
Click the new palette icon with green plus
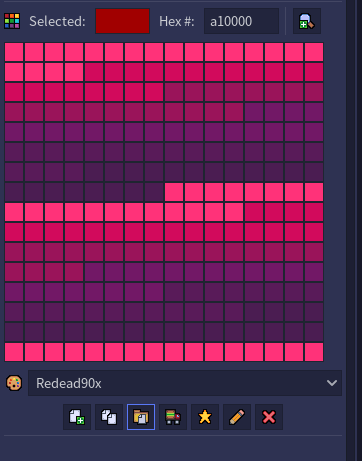point(77,417)
